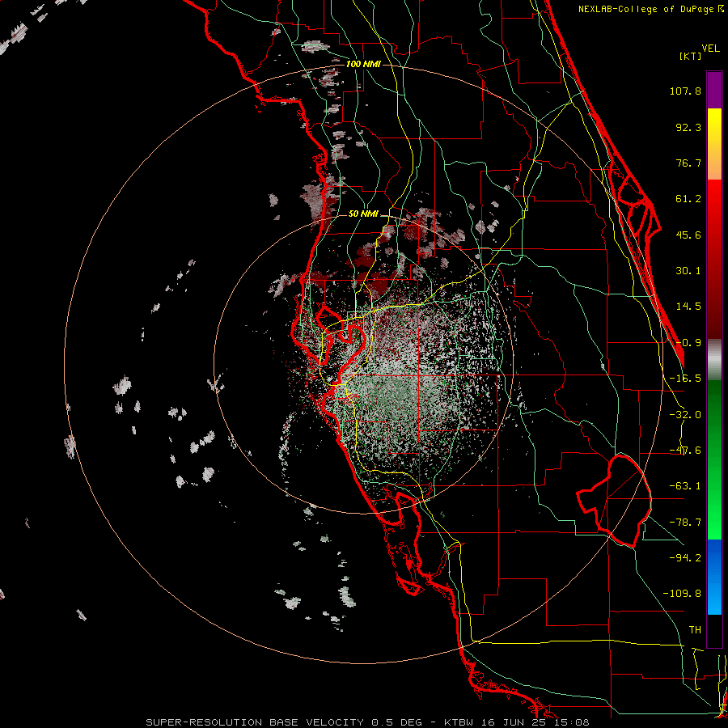
Task: Click the SUPER-RESOLUTION BASE VELOCITY caption text
Action: (256, 722)
